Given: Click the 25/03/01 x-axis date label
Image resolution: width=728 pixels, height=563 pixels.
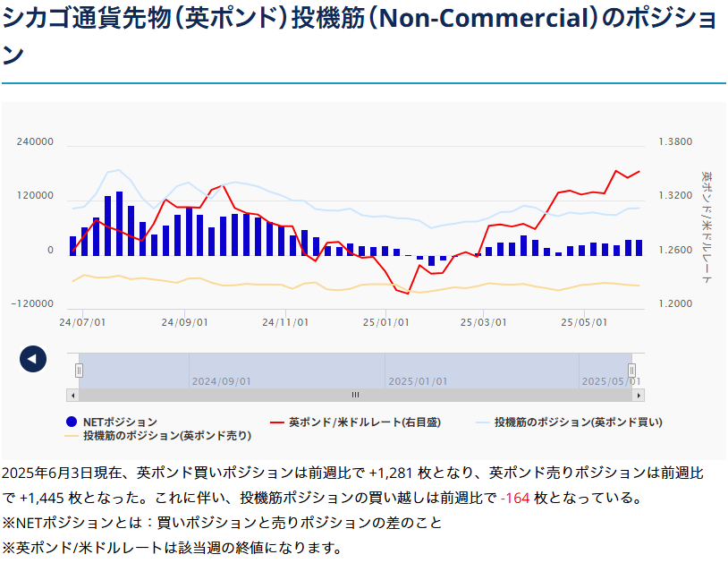Looking at the screenshot, I should click(x=483, y=322).
